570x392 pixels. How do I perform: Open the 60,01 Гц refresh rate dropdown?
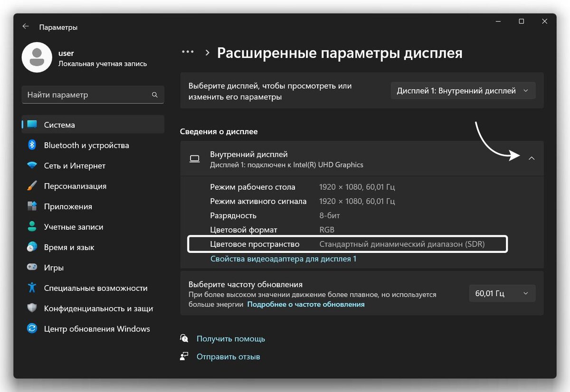point(502,293)
